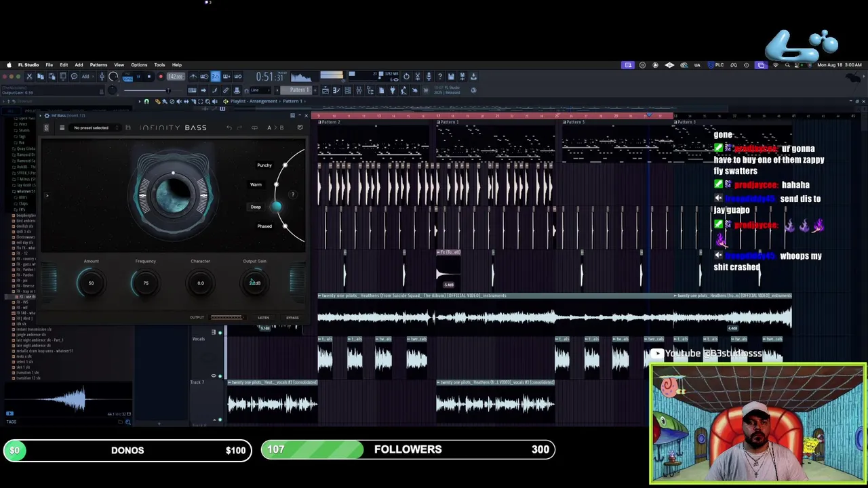Click the Amount knob showing 50

click(91, 283)
